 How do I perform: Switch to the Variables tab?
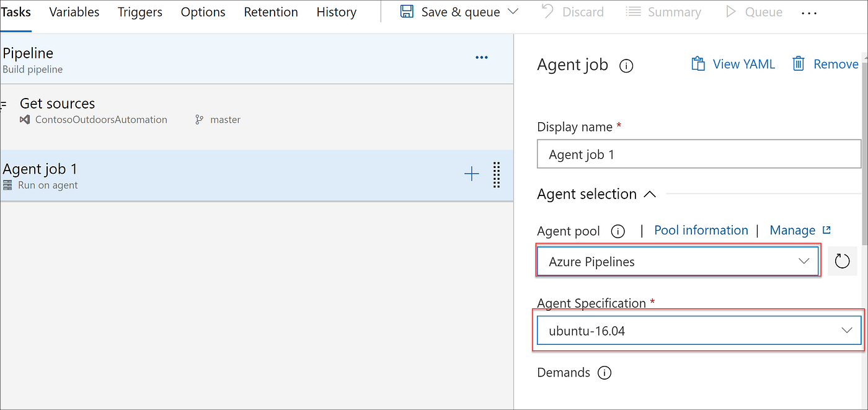click(74, 12)
